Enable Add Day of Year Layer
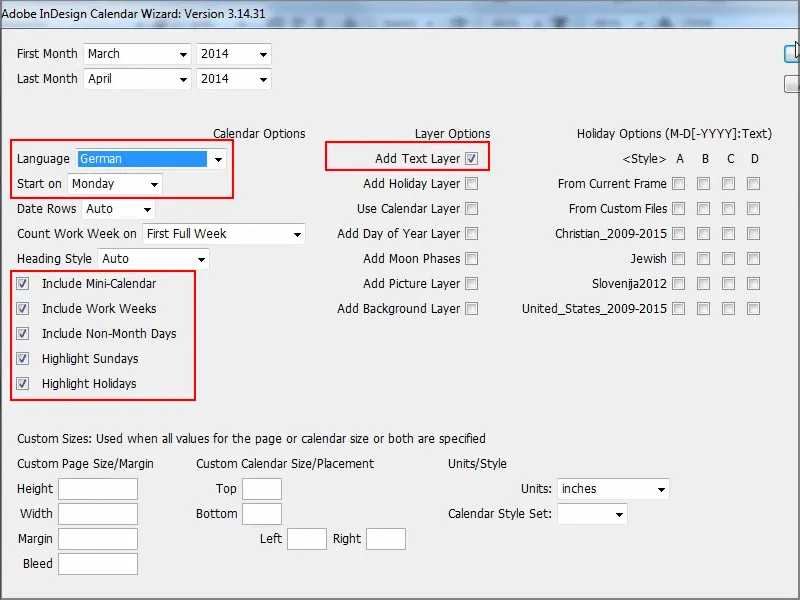 tap(471, 234)
